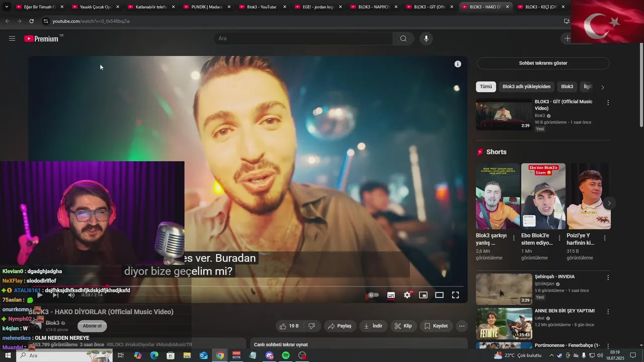The height and width of the screenshot is (362, 644).
Task: Click the search magnifier button
Action: click(404, 39)
